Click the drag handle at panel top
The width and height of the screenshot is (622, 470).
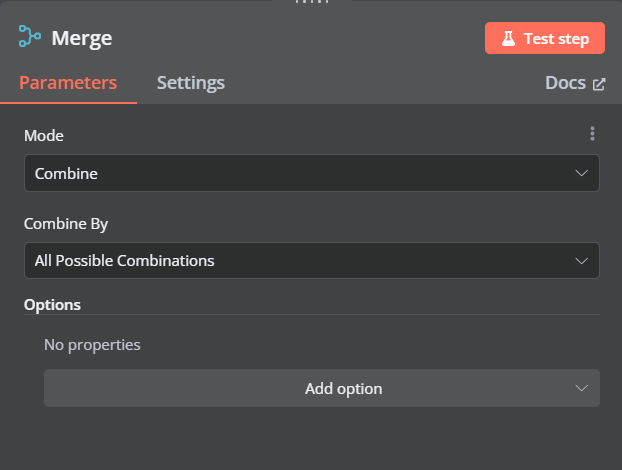click(x=312, y=2)
